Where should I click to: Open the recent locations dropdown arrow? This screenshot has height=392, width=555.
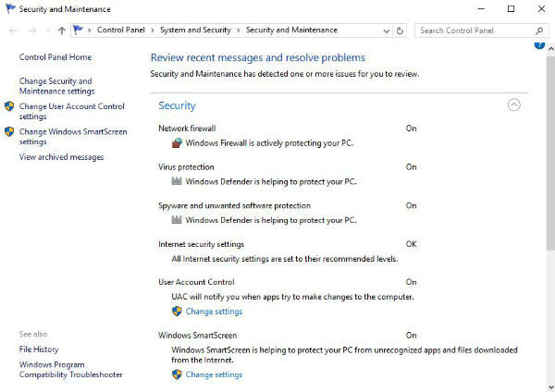pos(47,31)
